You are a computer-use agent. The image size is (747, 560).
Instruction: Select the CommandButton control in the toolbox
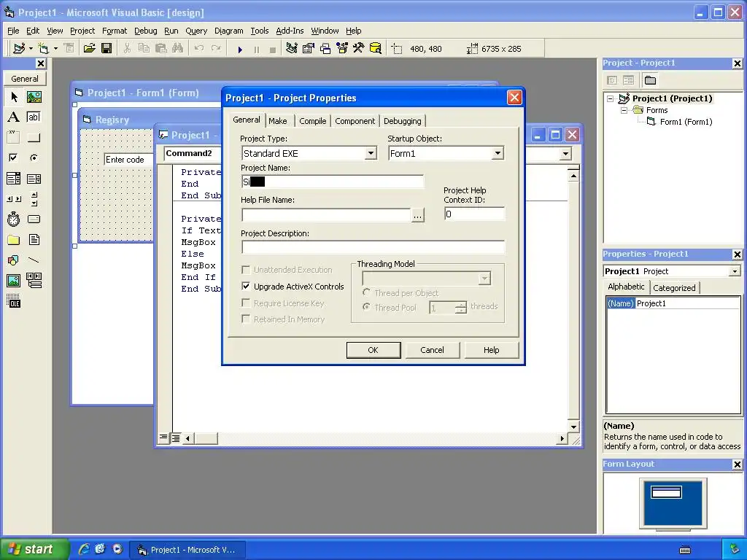pyautogui.click(x=34, y=137)
